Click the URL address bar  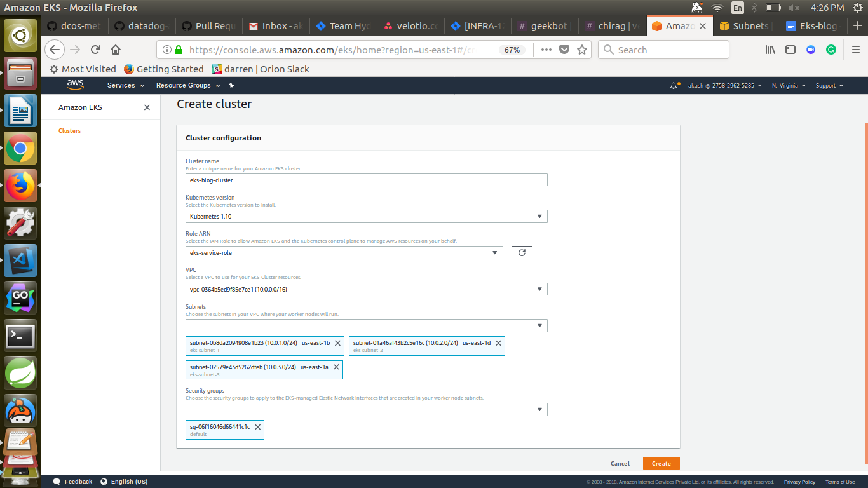click(x=330, y=50)
